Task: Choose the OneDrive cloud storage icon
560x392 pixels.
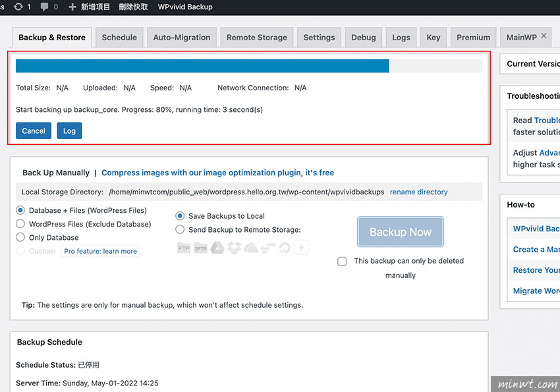Action: pos(251,248)
